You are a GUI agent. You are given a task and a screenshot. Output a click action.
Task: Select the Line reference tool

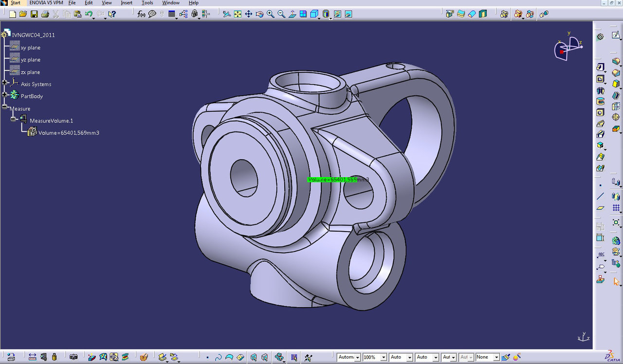click(600, 196)
